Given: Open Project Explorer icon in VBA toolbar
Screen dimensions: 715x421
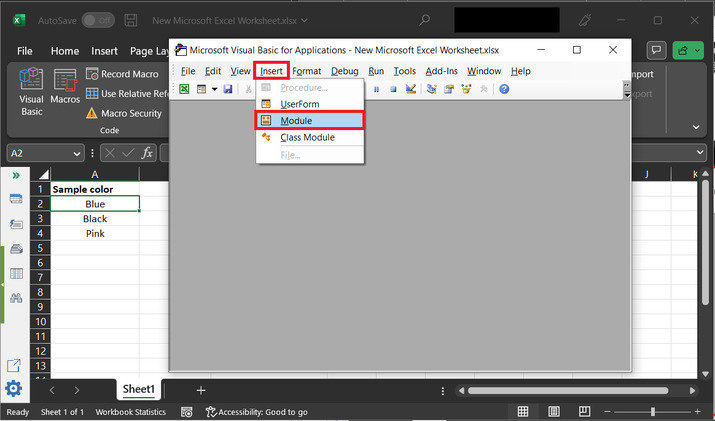Looking at the screenshot, I should point(431,88).
